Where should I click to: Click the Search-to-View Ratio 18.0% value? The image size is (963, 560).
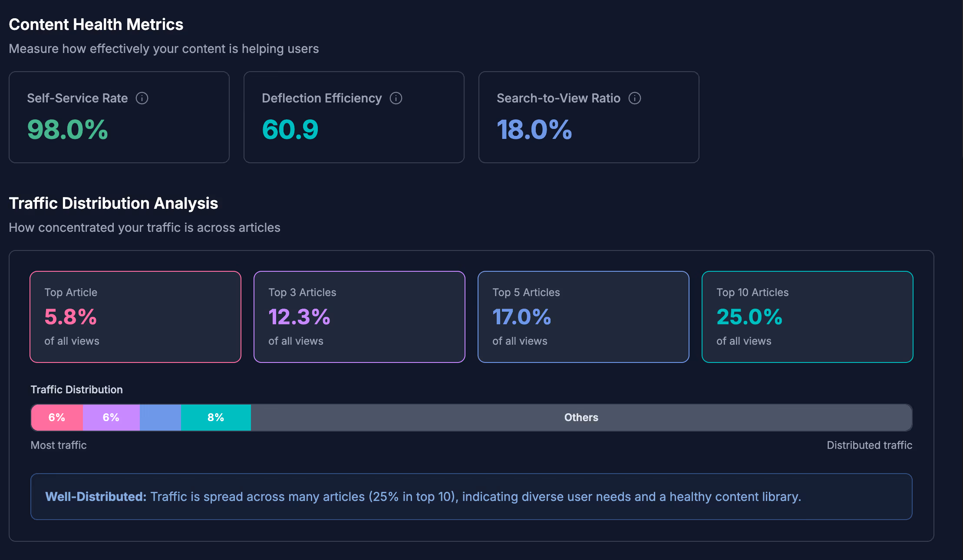tap(534, 130)
